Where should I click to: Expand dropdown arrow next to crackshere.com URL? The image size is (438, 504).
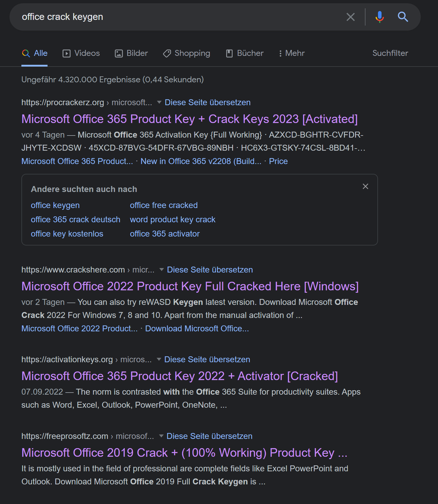pyautogui.click(x=161, y=270)
